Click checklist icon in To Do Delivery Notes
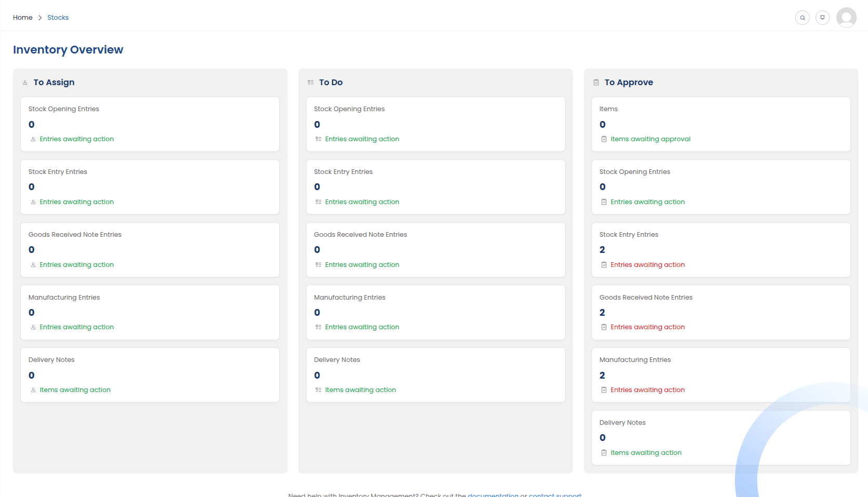This screenshot has height=497, width=868. [318, 390]
